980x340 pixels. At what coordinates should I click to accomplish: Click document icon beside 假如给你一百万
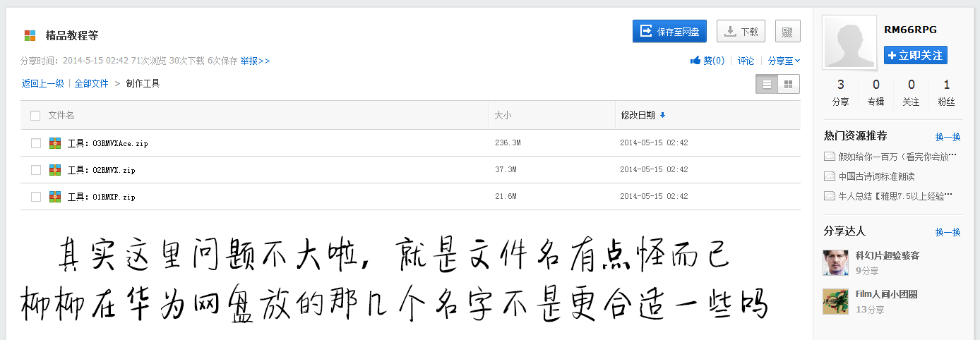coord(829,157)
